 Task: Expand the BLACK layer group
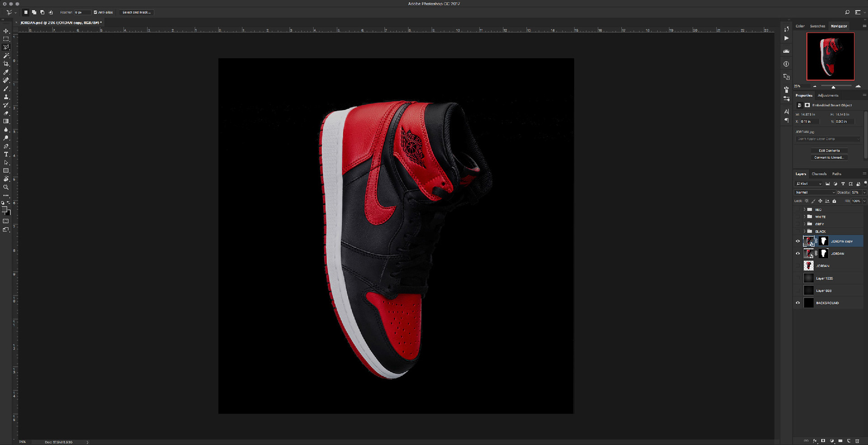click(804, 231)
